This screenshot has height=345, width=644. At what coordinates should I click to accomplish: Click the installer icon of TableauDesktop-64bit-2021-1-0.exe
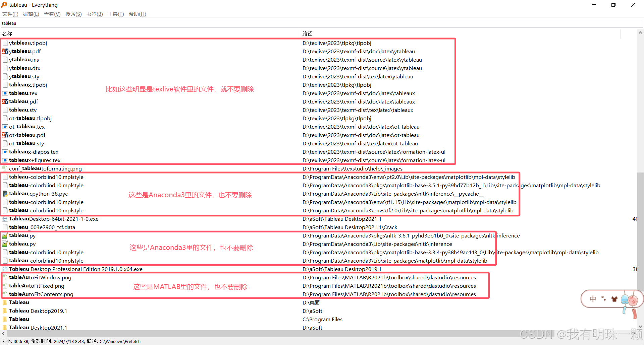pyautogui.click(x=5, y=219)
